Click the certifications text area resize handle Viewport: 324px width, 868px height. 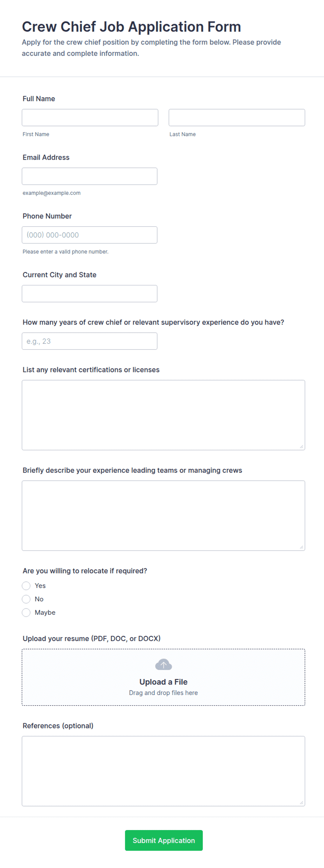pos(301,447)
